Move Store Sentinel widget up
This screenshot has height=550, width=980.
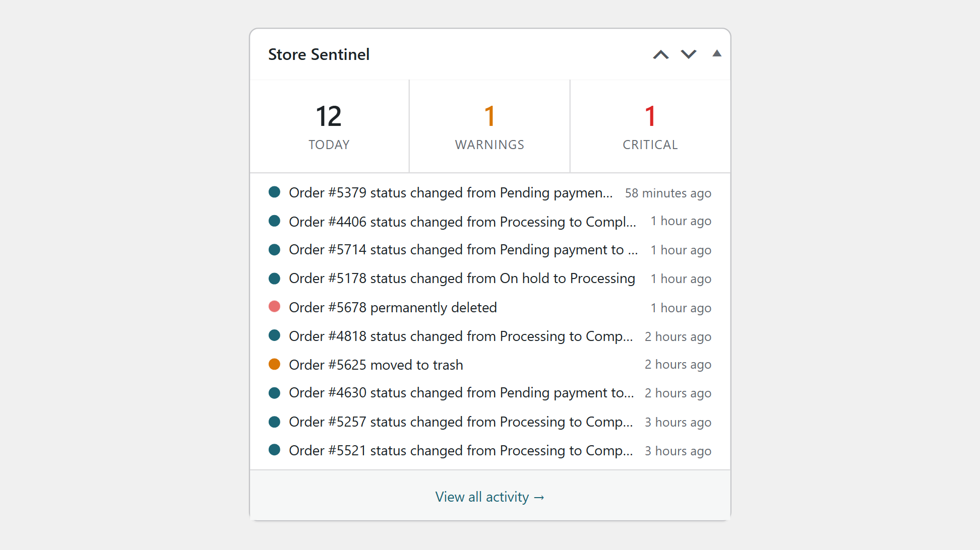(661, 54)
